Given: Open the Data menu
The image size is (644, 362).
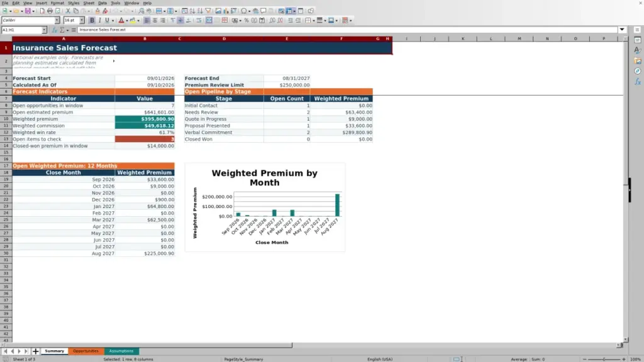Looking at the screenshot, I should (103, 3).
